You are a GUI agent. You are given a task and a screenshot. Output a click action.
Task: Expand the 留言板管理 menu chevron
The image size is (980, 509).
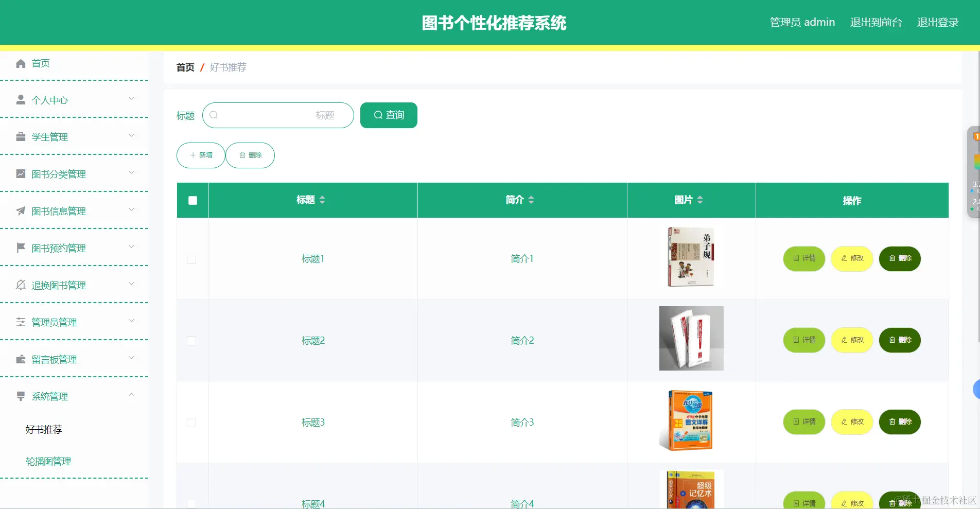132,358
